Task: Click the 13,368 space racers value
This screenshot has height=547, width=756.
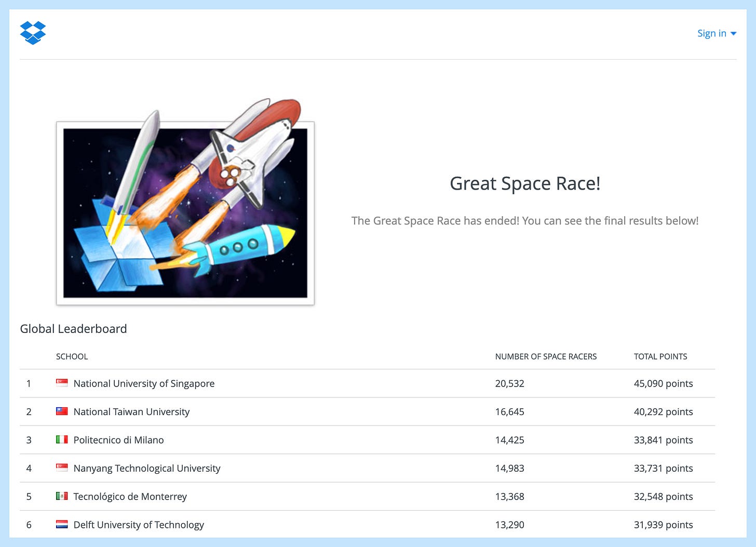Action: pyautogui.click(x=509, y=496)
